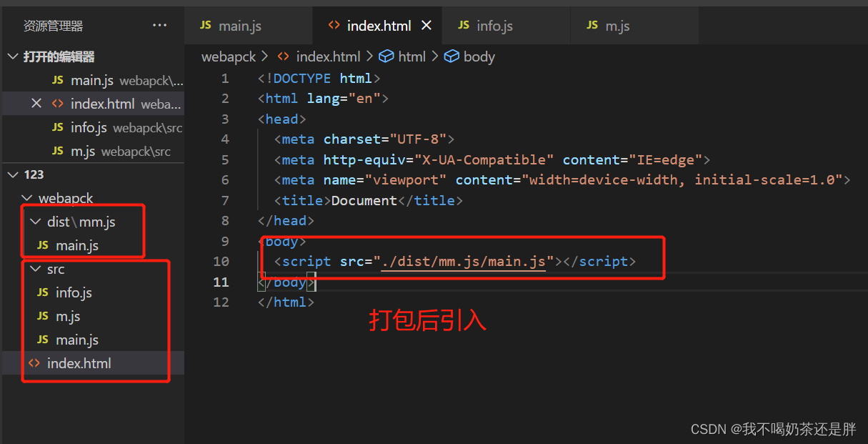Collapse the dist folder
Image resolution: width=868 pixels, height=444 pixels.
click(36, 222)
